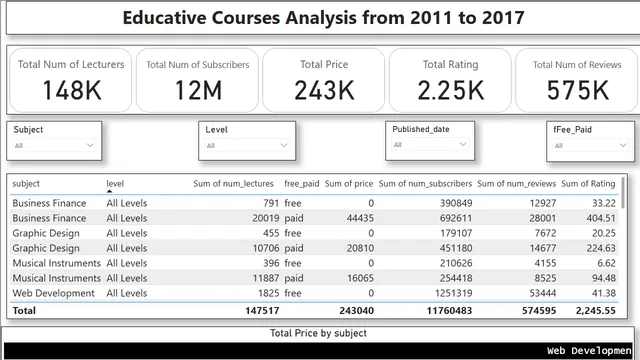Click the rating value 41.38
The height and width of the screenshot is (360, 640).
click(x=604, y=293)
